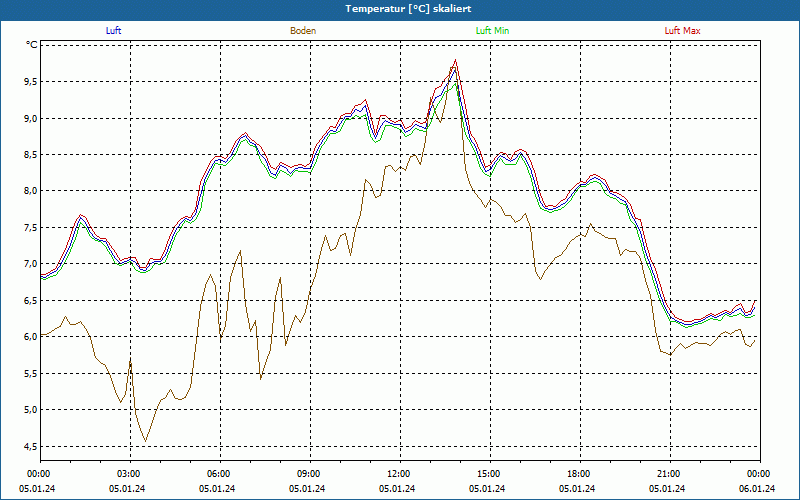Click the 5,5 y-axis value
This screenshot has width=800, height=500.
(x=31, y=373)
